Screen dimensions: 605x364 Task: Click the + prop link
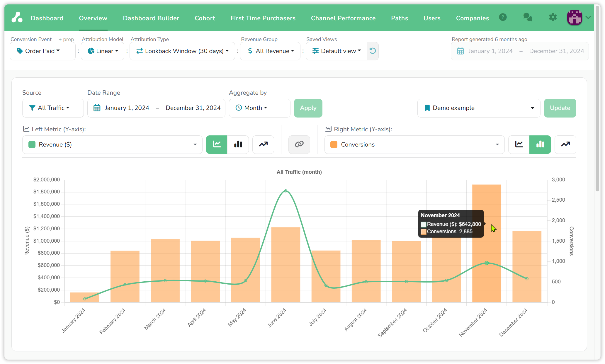pos(66,39)
